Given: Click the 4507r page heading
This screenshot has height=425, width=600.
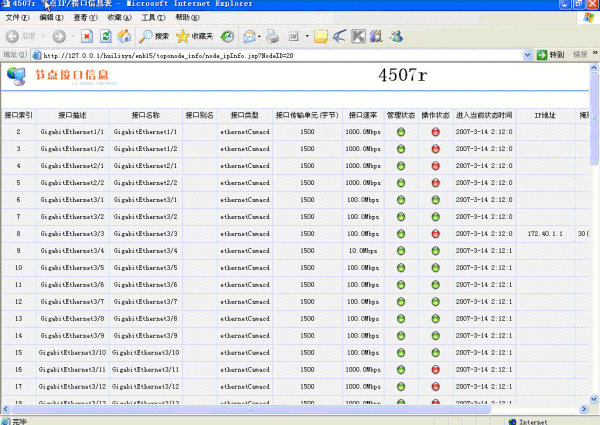Looking at the screenshot, I should 402,75.
